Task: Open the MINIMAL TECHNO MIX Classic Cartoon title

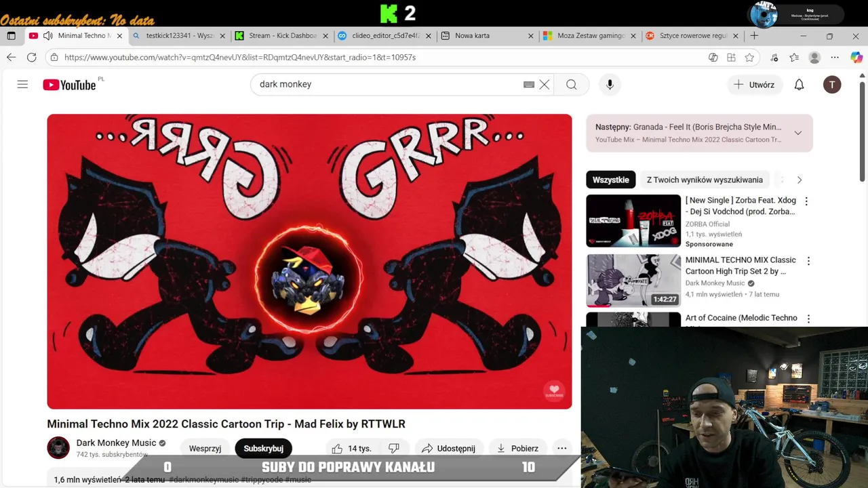Action: click(x=741, y=266)
